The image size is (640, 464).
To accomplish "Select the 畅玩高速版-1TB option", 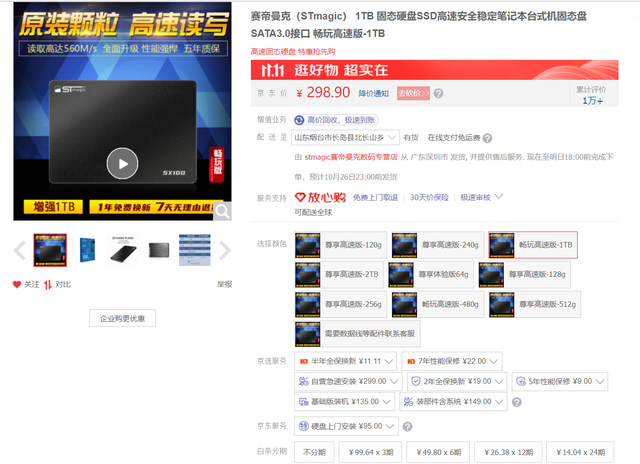I will tap(533, 245).
